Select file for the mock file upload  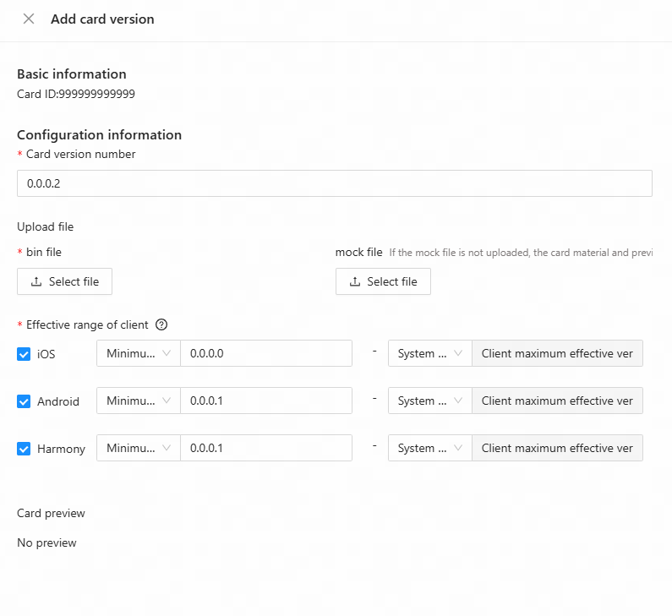coord(383,281)
